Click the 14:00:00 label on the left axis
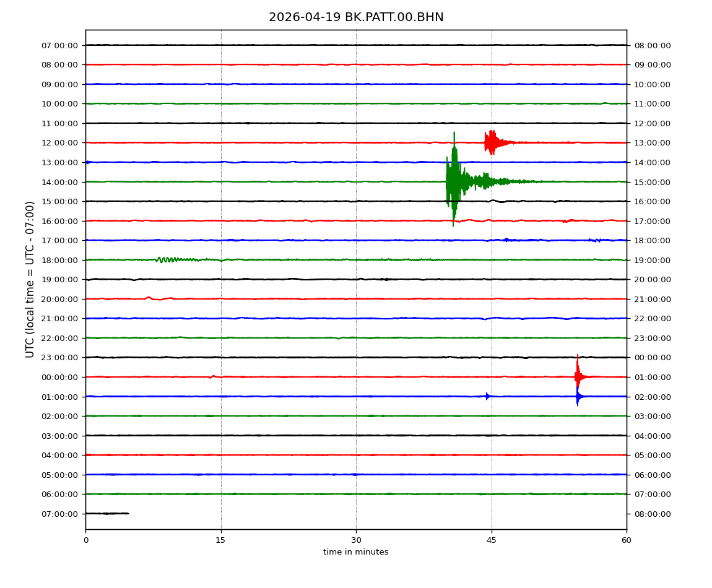 tap(61, 182)
